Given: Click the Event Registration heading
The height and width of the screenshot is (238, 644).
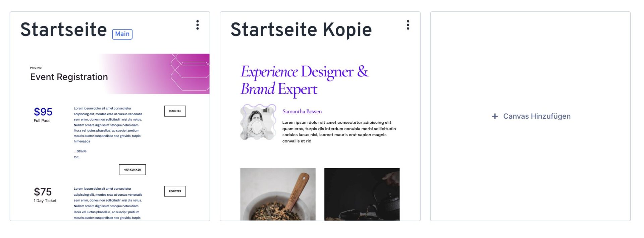Looking at the screenshot, I should click(x=69, y=77).
